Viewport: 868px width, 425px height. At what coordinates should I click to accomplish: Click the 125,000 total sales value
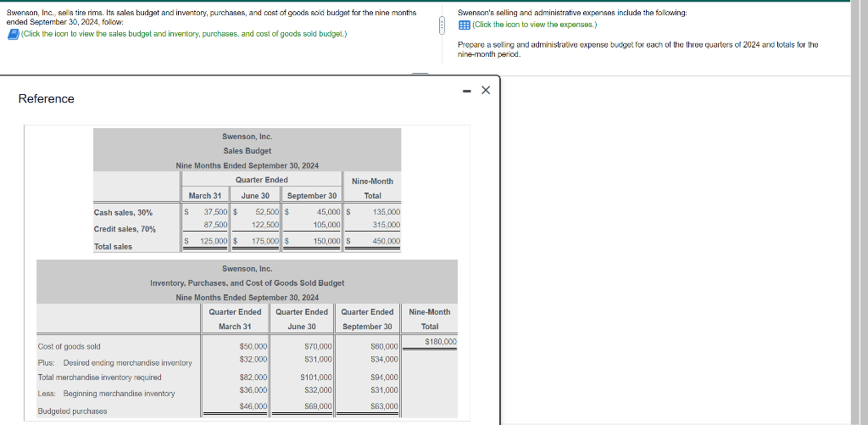[214, 241]
